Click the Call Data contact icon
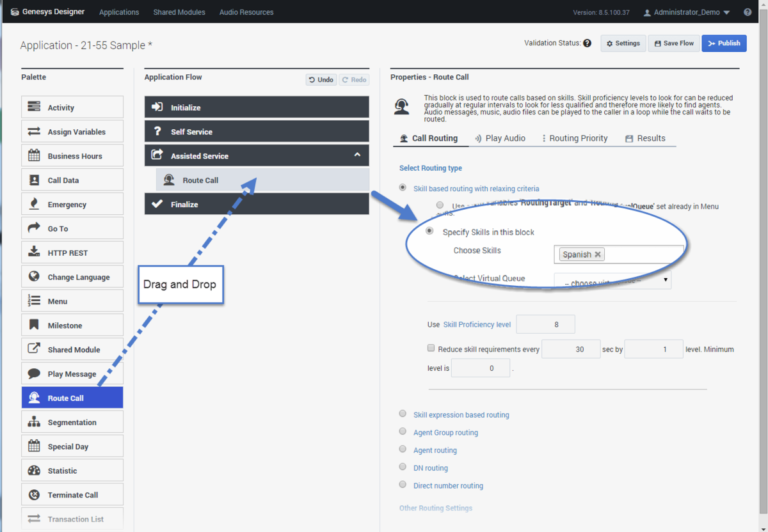768x532 pixels. click(35, 180)
